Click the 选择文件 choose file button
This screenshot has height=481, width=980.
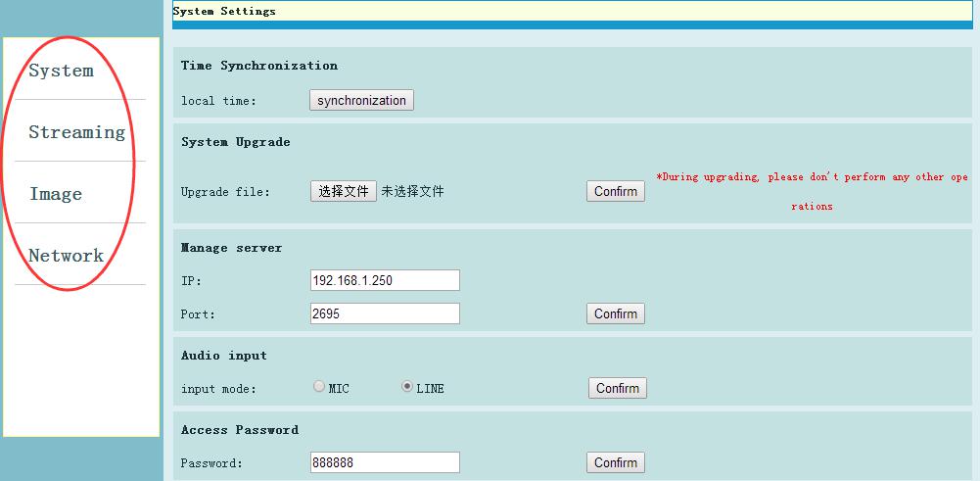343,191
